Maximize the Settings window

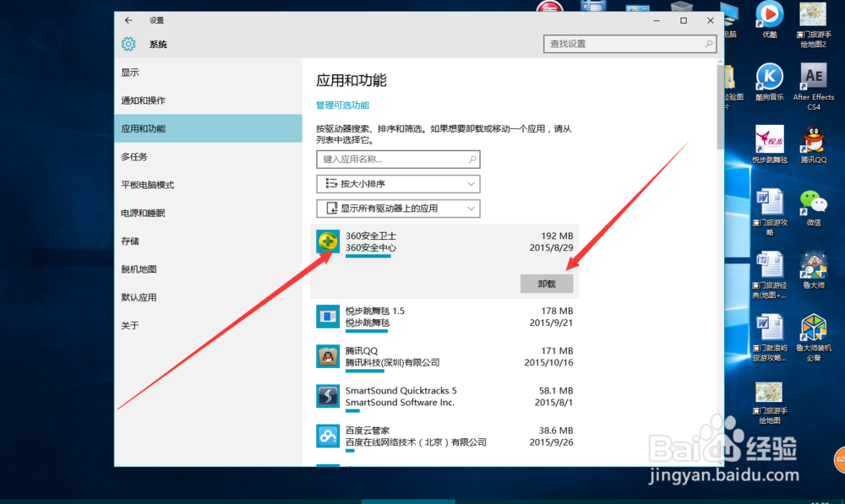[684, 20]
